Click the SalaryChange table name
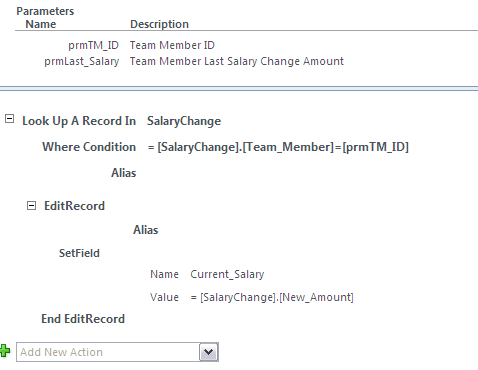Image resolution: width=478 pixels, height=370 pixels. click(184, 121)
